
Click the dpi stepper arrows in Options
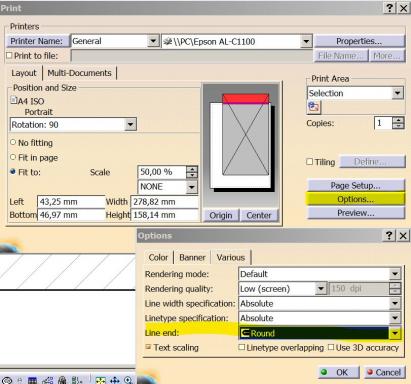[395, 289]
